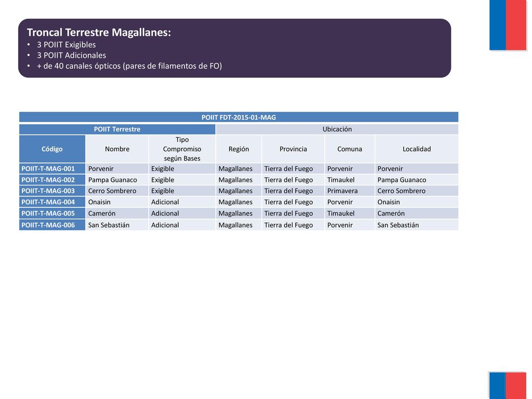Select the 'Código' column header
532x399 pixels.
(x=52, y=149)
